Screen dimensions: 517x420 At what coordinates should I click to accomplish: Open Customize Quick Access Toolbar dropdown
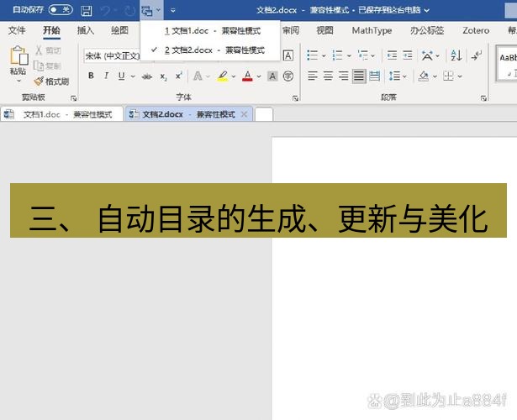pyautogui.click(x=173, y=11)
